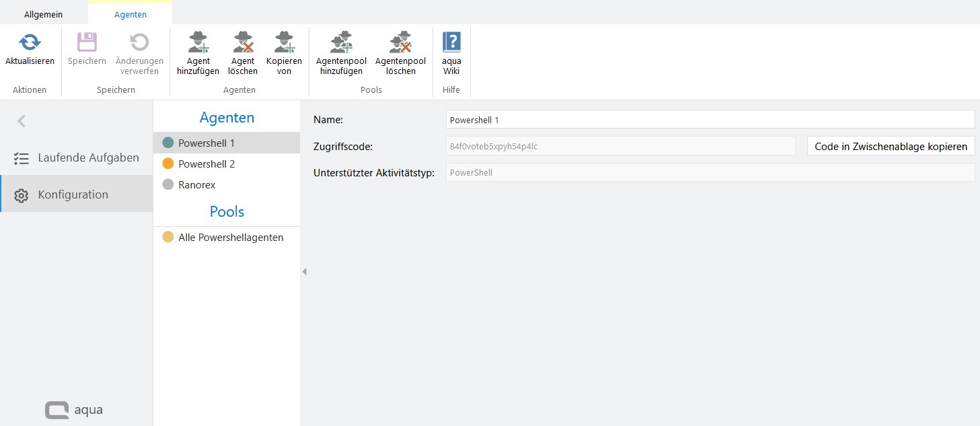Click the Speichern save icon
Image resolution: width=980 pixels, height=426 pixels.
coord(87,43)
